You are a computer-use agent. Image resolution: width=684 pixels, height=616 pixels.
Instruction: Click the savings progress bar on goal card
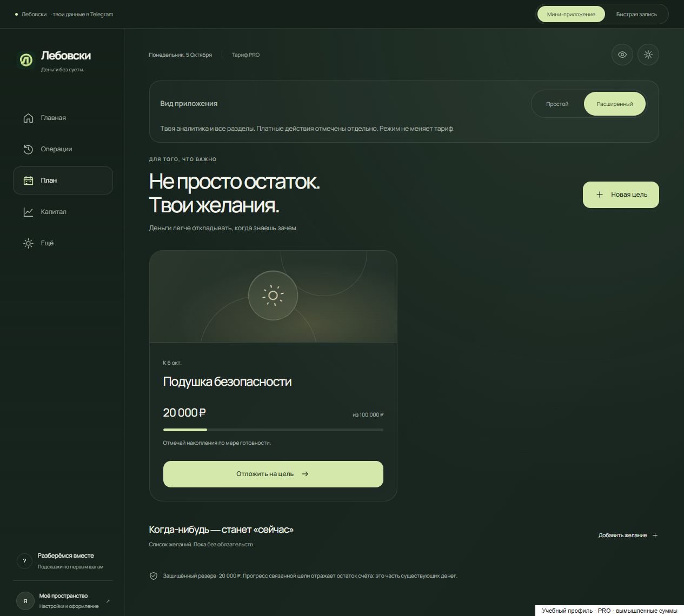pyautogui.click(x=273, y=430)
